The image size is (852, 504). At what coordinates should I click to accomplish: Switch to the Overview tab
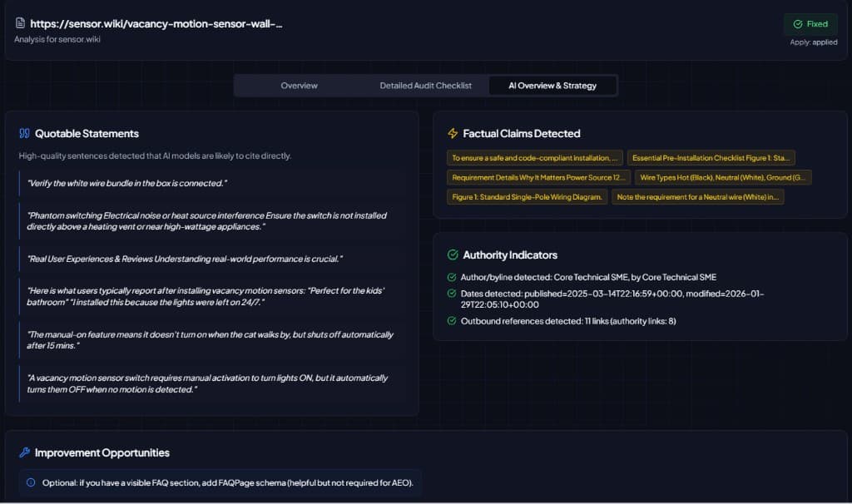click(x=299, y=85)
